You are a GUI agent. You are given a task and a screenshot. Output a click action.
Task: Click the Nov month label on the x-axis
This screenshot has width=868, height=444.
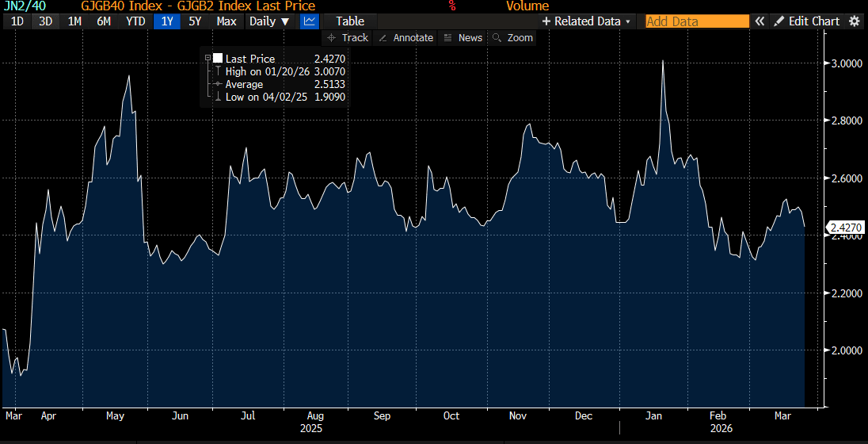point(518,415)
